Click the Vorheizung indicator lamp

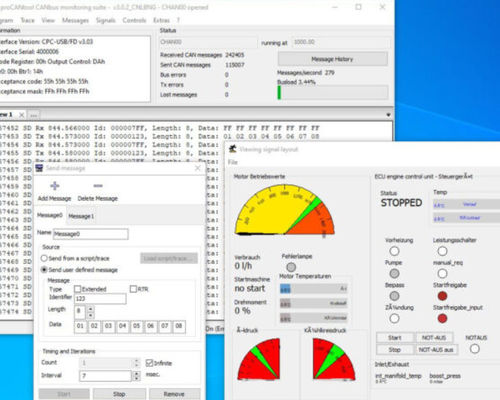(x=394, y=251)
